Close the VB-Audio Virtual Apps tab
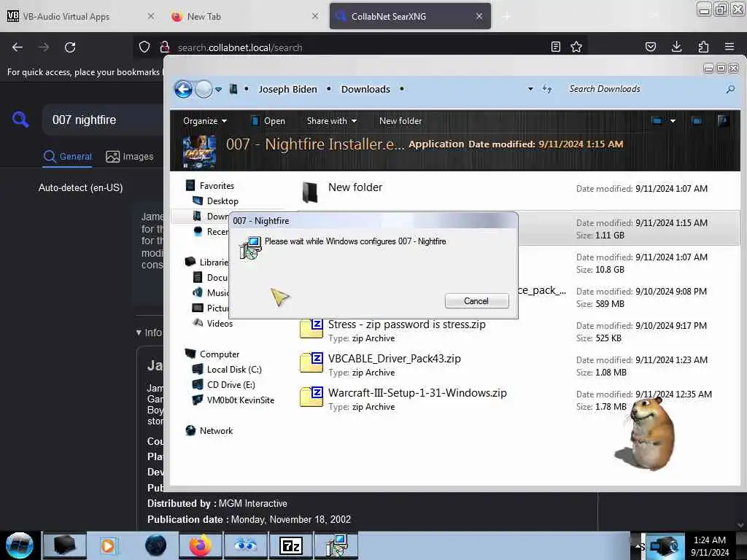Image resolution: width=747 pixels, height=560 pixels. [x=150, y=16]
